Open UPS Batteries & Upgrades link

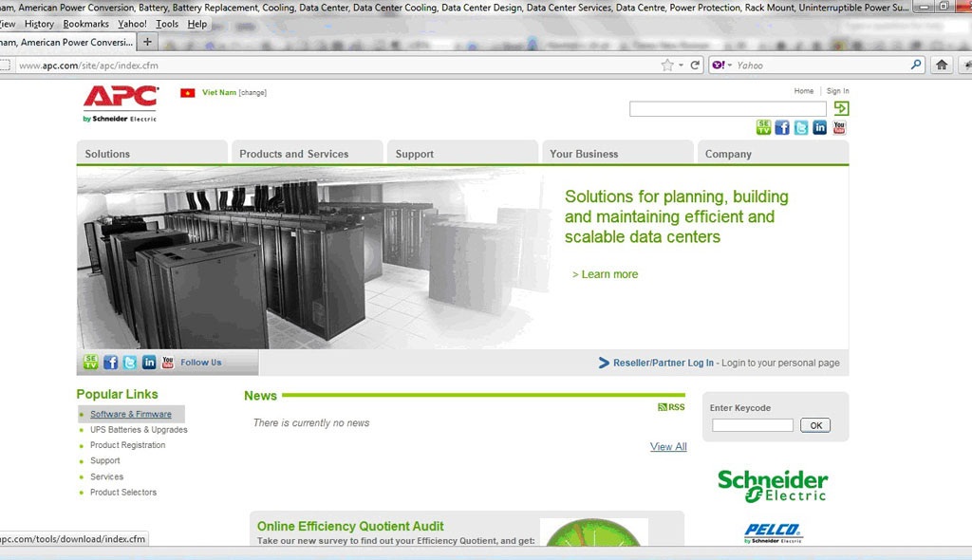(139, 430)
